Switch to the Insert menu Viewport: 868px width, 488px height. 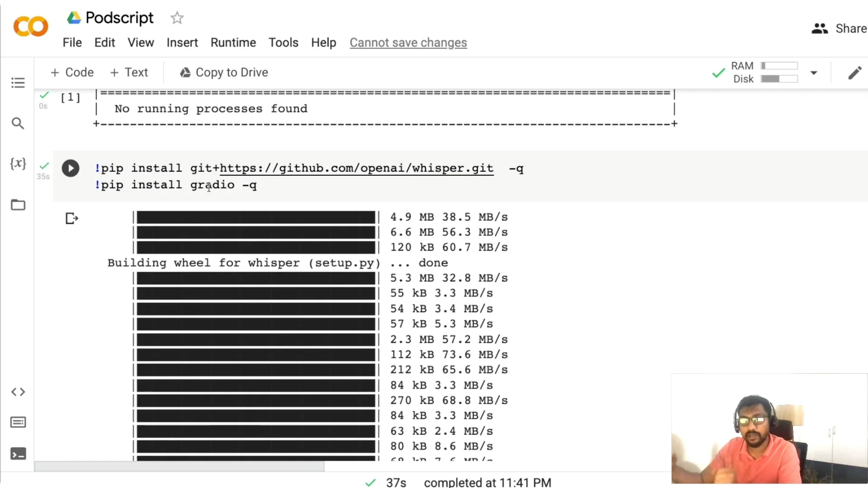point(182,42)
